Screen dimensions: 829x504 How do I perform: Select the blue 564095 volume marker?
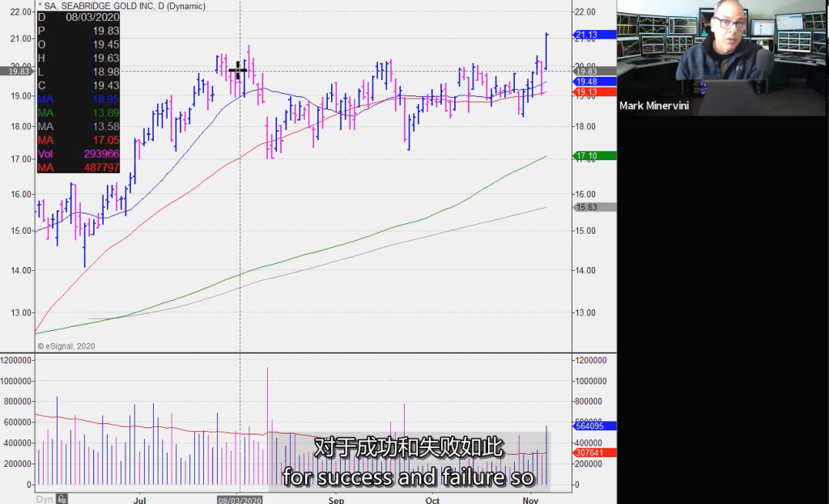click(x=589, y=425)
